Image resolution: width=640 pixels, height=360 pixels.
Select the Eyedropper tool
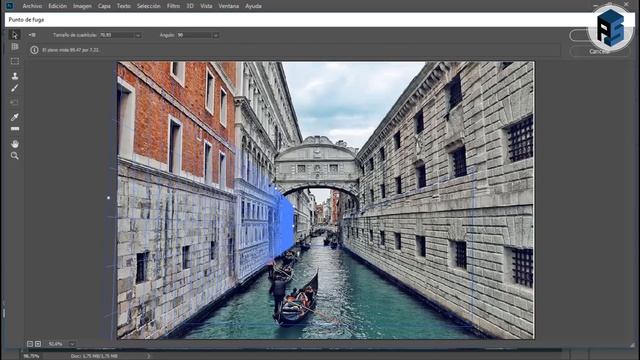pyautogui.click(x=15, y=117)
